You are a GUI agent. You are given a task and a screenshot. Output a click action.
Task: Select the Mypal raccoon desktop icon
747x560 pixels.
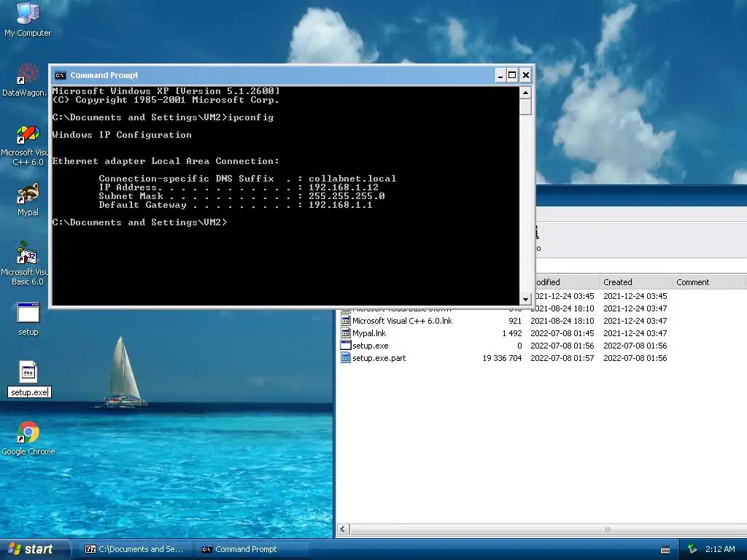click(28, 200)
